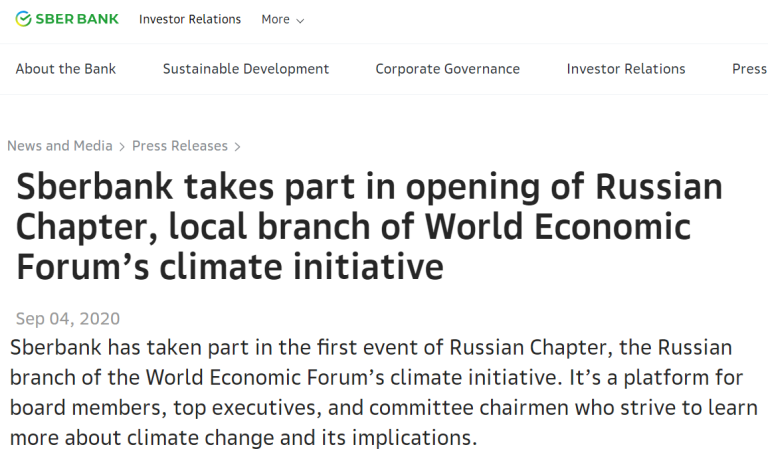The width and height of the screenshot is (768, 457).
Task: Expand the More menu arrow in top bar
Action: click(x=301, y=20)
